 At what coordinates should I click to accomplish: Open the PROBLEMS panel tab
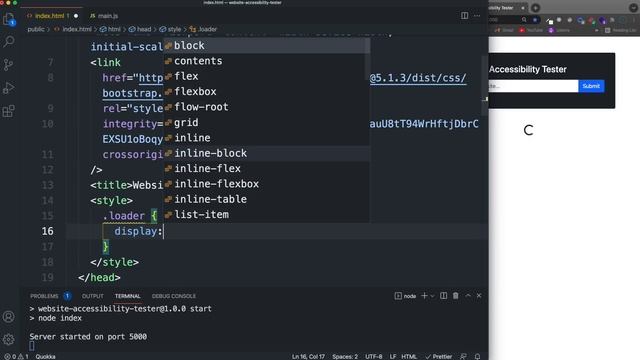(x=44, y=296)
